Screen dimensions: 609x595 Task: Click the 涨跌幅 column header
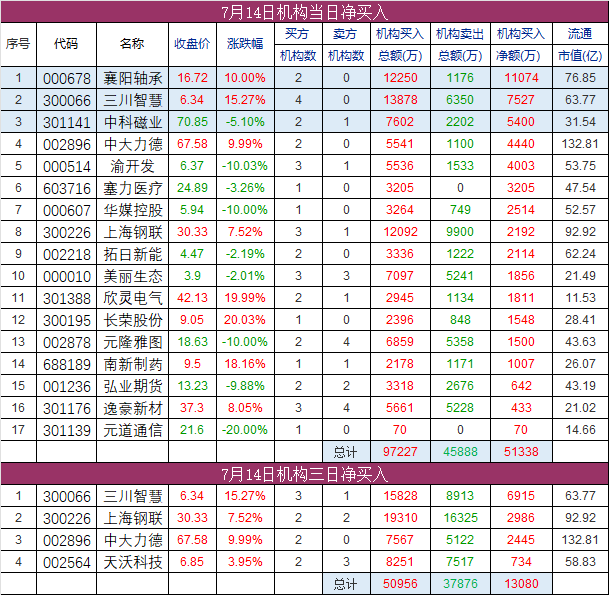245,44
